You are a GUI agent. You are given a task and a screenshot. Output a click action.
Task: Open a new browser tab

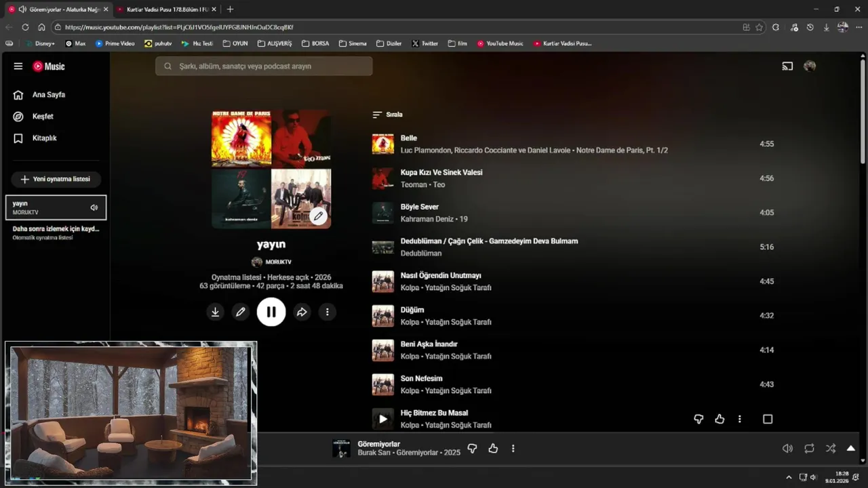pos(230,9)
